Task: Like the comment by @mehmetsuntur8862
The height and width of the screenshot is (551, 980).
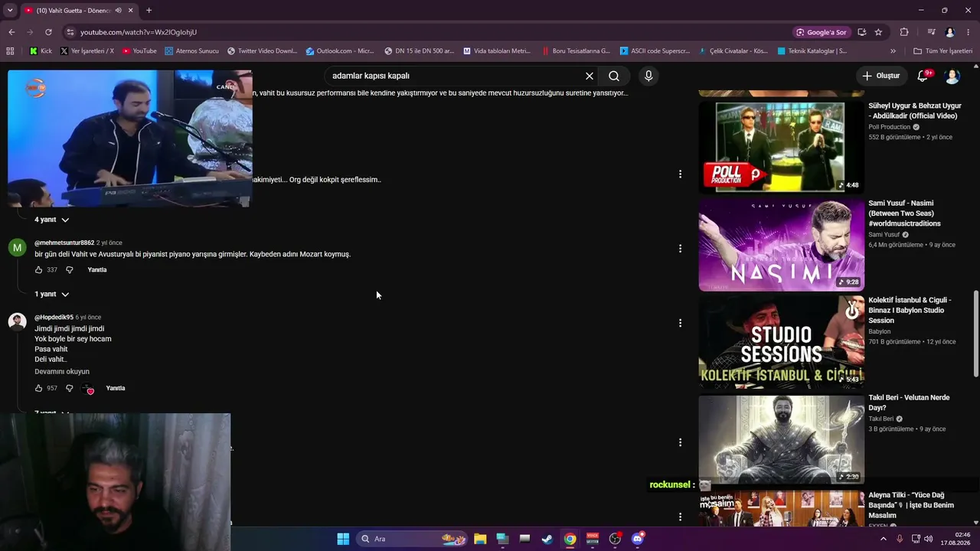Action: 39,270
